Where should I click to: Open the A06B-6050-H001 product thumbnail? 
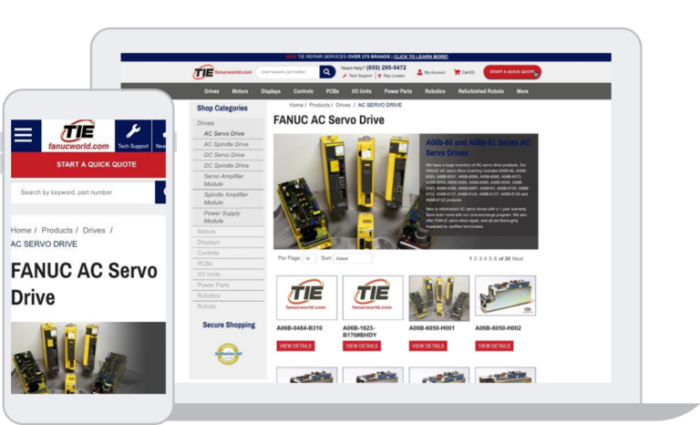pyautogui.click(x=439, y=298)
